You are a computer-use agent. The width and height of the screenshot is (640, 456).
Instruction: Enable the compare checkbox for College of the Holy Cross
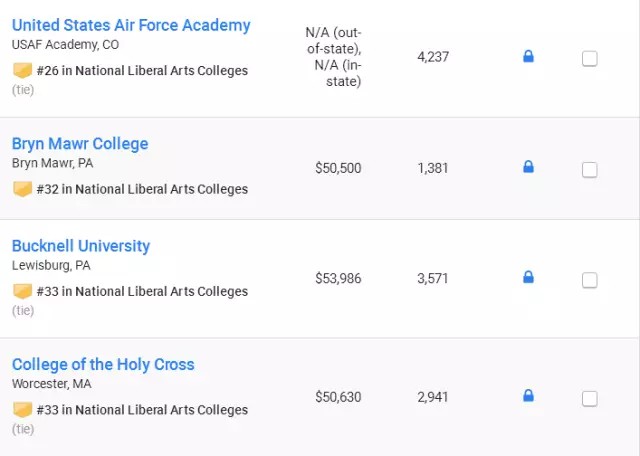point(590,398)
